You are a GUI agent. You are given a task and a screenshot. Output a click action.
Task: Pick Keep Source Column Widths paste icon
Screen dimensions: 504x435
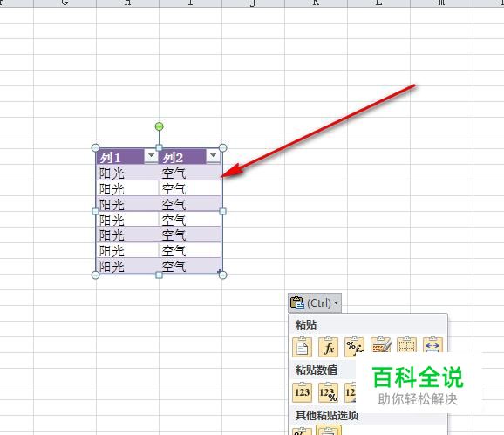(432, 345)
